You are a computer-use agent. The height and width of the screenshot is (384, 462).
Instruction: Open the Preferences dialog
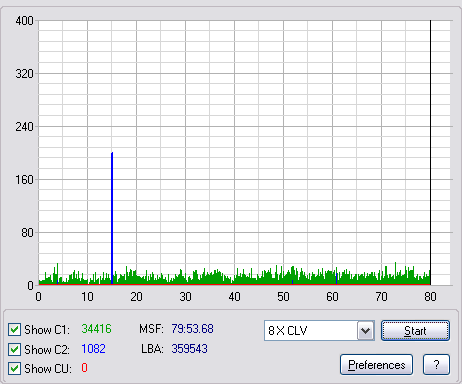[x=377, y=365]
